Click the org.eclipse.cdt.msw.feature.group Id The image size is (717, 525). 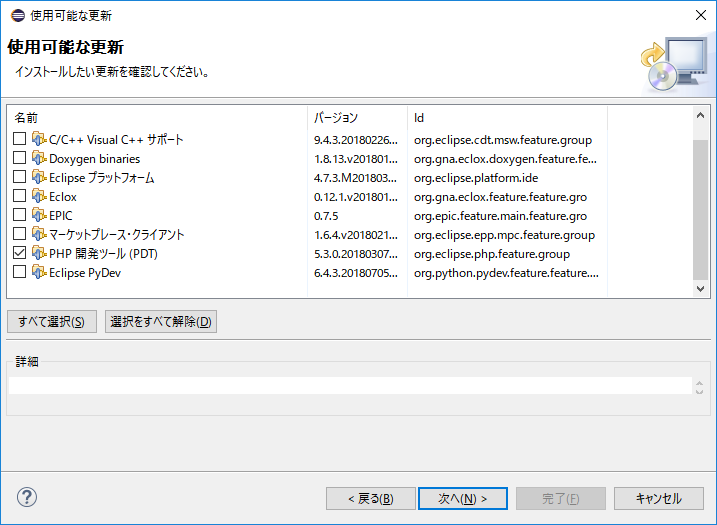coord(503,140)
